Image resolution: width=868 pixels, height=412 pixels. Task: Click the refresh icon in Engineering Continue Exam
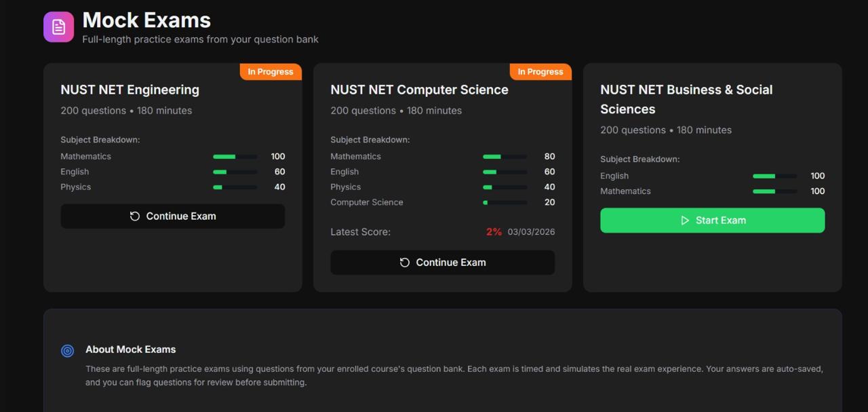pos(135,216)
